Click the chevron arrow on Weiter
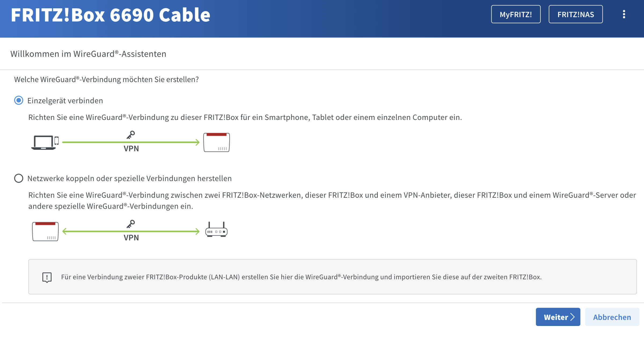 (573, 317)
